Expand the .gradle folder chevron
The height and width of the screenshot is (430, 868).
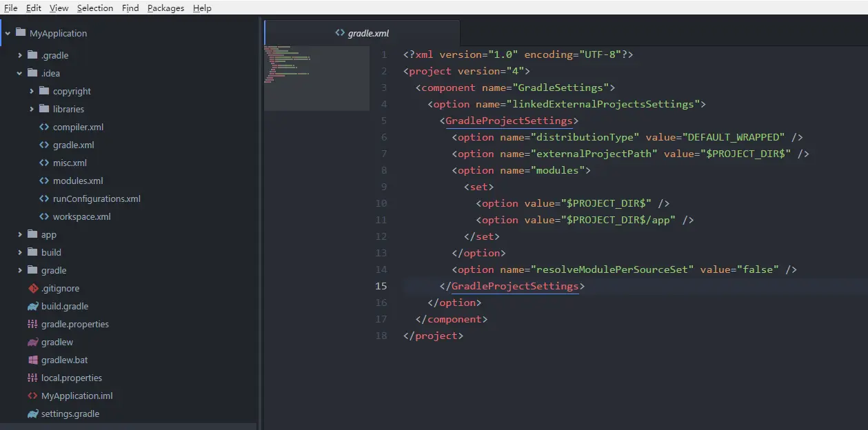pos(20,55)
